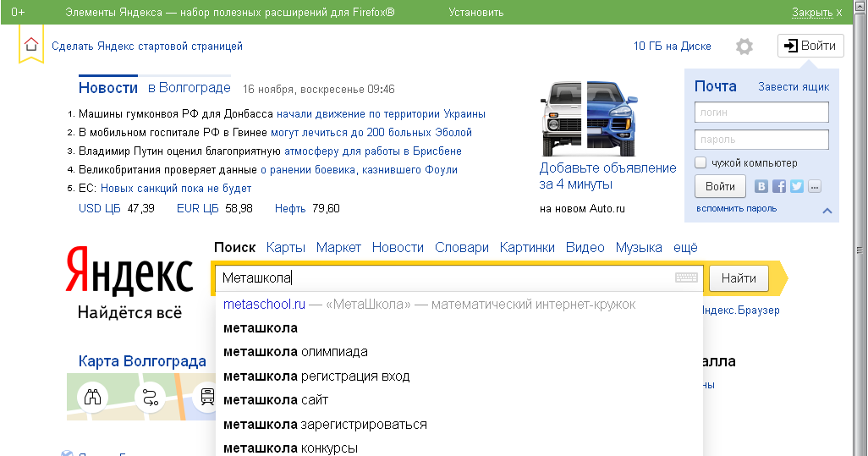Click the Войти button in header
Viewport: 868px width, 456px height.
[810, 46]
